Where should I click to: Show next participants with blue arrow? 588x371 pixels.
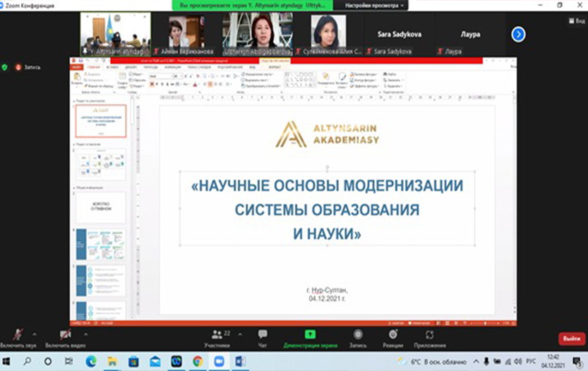click(x=518, y=34)
